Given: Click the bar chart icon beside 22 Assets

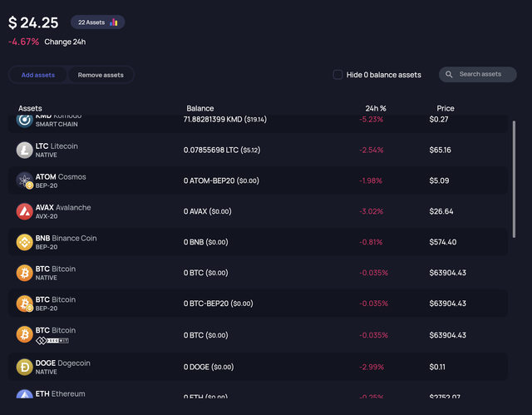Looking at the screenshot, I should [114, 22].
